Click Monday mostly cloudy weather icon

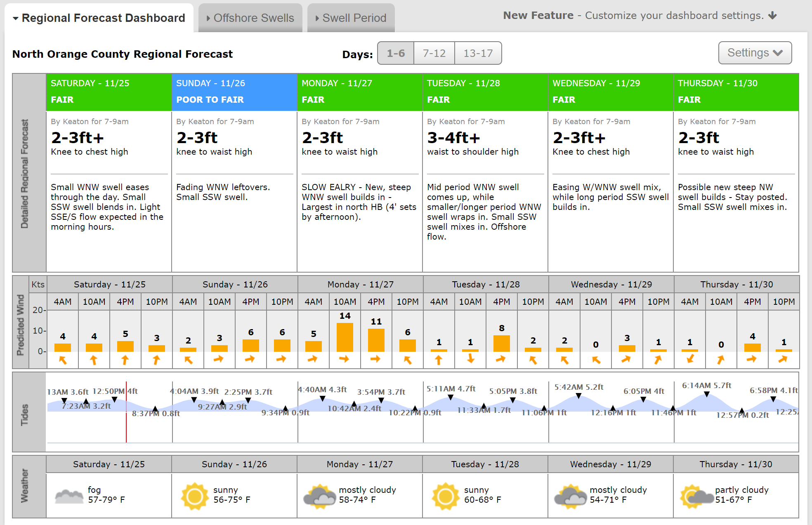[x=320, y=496]
